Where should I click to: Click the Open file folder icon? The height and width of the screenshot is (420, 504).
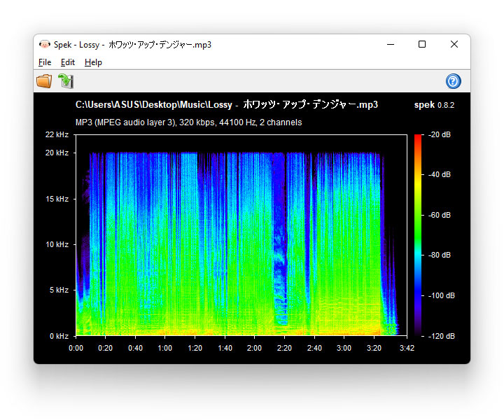(44, 81)
